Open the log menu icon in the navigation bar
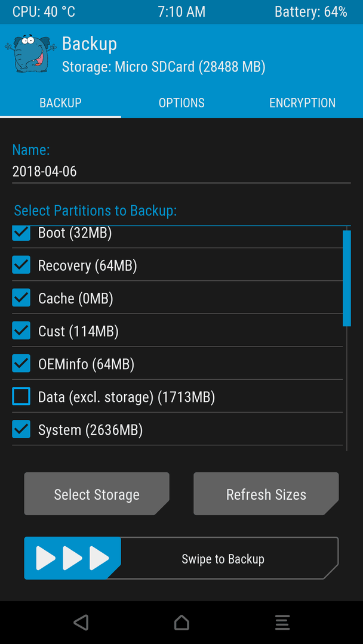Image resolution: width=363 pixels, height=644 pixels. coord(282,622)
